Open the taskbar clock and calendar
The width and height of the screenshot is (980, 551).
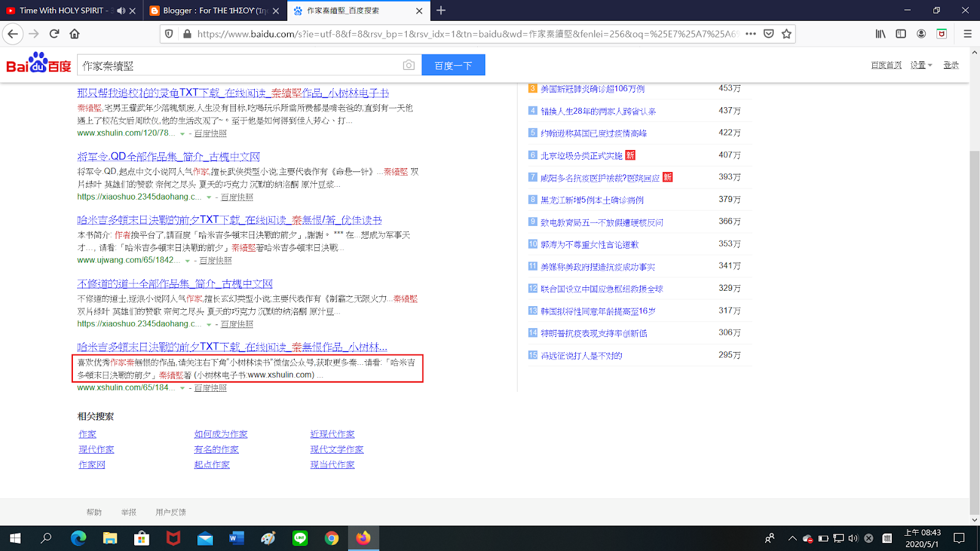coord(922,538)
